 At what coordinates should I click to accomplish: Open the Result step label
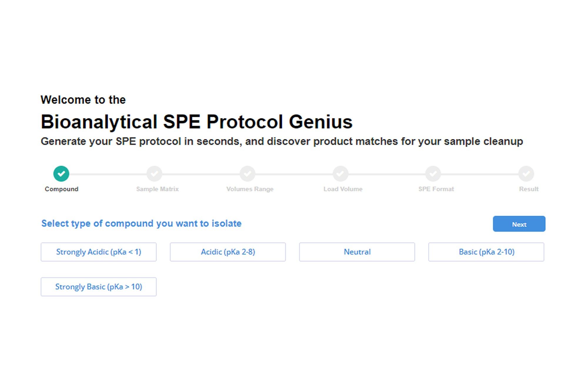coord(529,189)
